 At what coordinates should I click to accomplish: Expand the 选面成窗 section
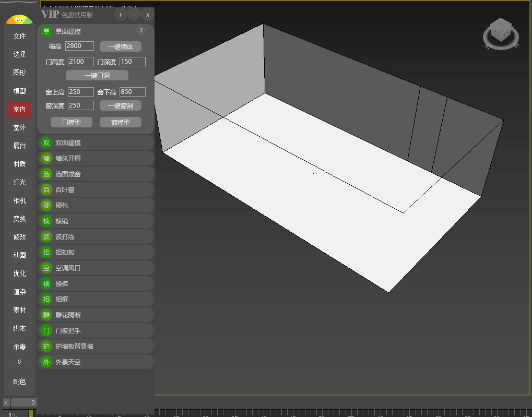tap(96, 174)
